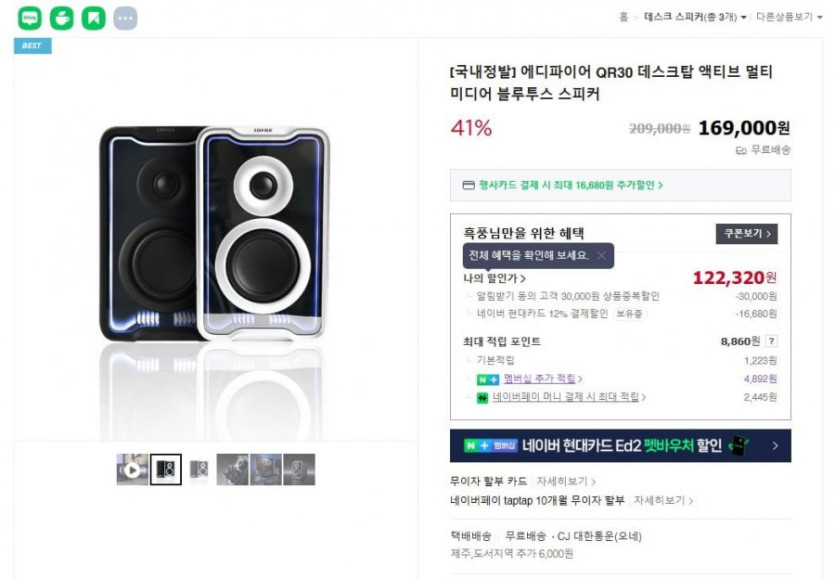This screenshot has height=579, width=835.
Task: Select the last product thumbnail
Action: tap(299, 469)
